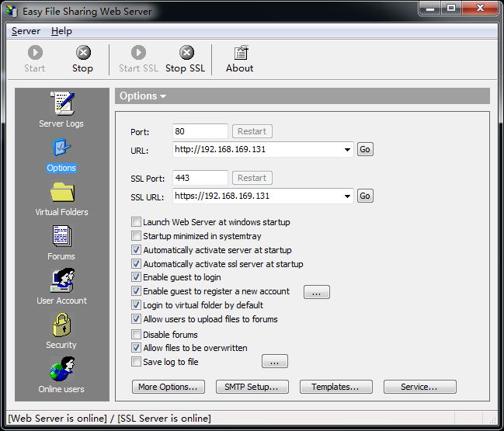
Task: Toggle Automatically activate server at startup
Action: pyautogui.click(x=136, y=250)
